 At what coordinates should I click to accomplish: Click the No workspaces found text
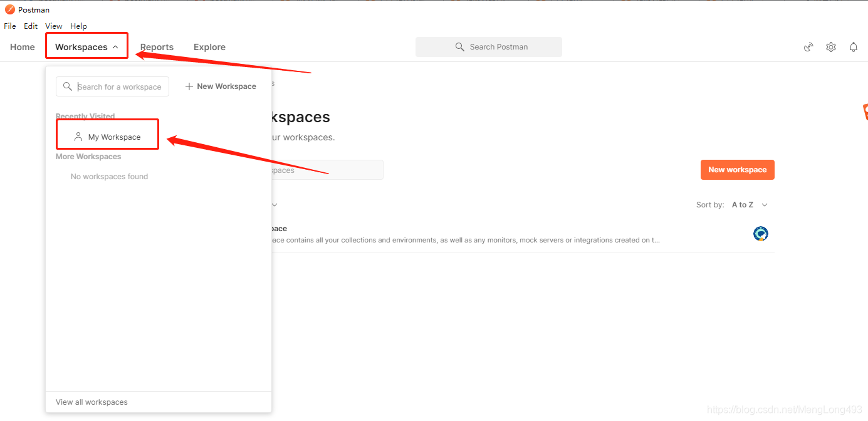point(109,177)
